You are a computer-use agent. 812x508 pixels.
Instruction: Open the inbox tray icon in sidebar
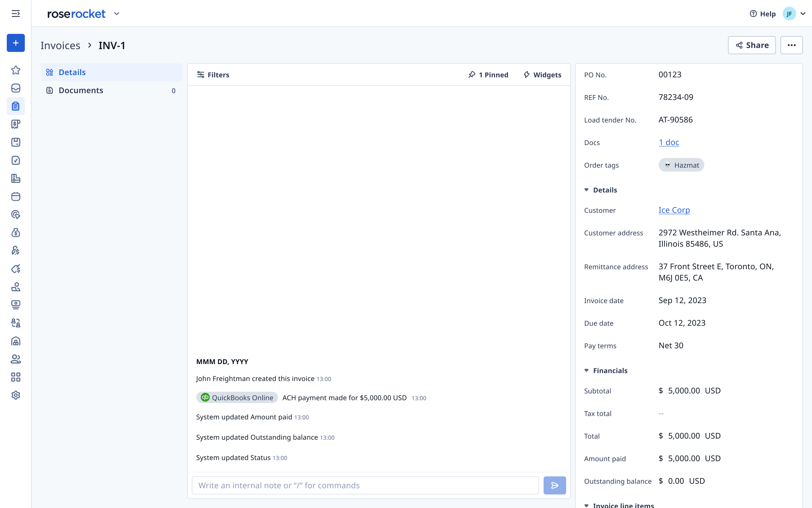16,88
